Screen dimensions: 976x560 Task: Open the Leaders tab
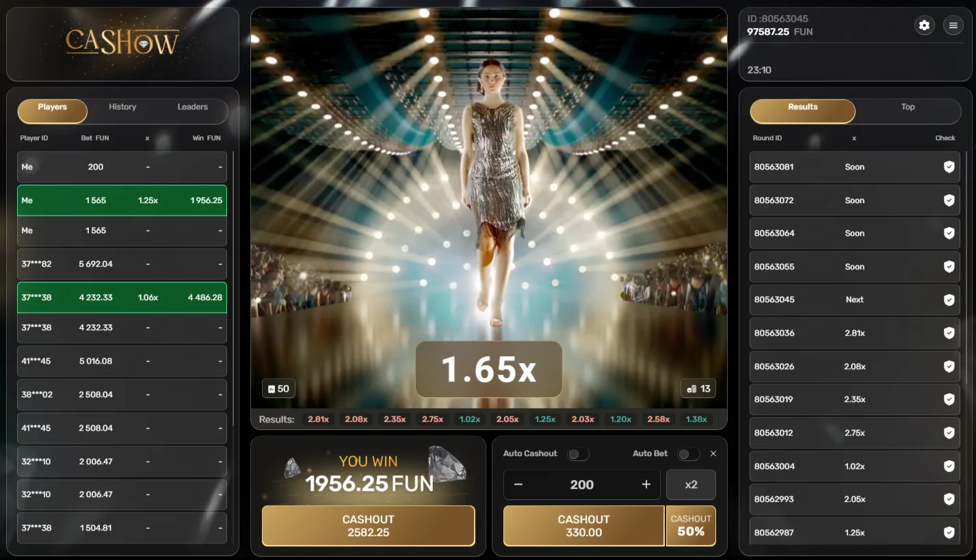192,107
